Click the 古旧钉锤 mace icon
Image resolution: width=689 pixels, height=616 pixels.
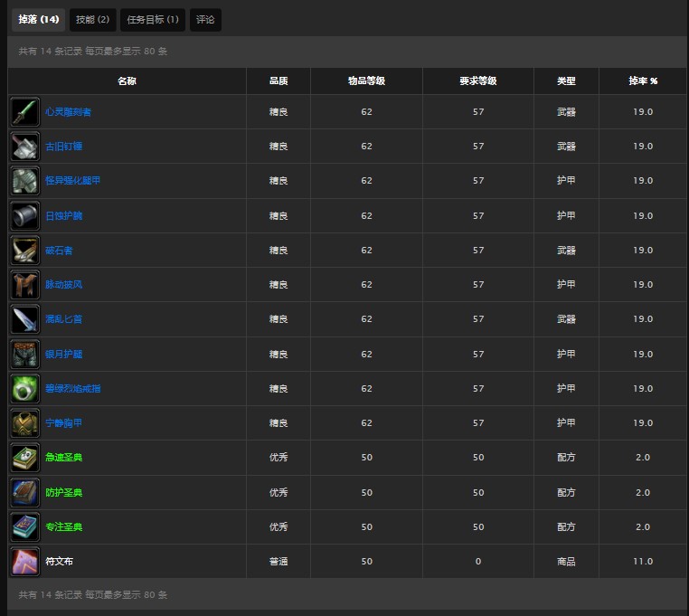24,147
